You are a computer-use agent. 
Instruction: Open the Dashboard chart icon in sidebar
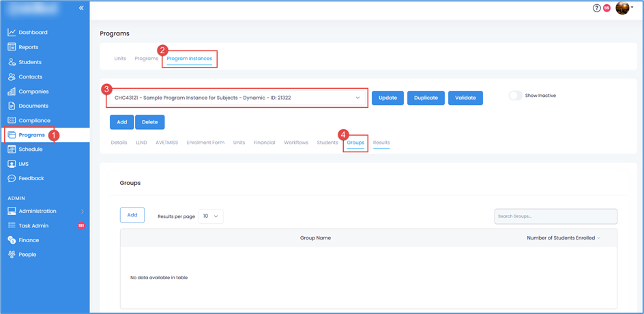point(12,33)
